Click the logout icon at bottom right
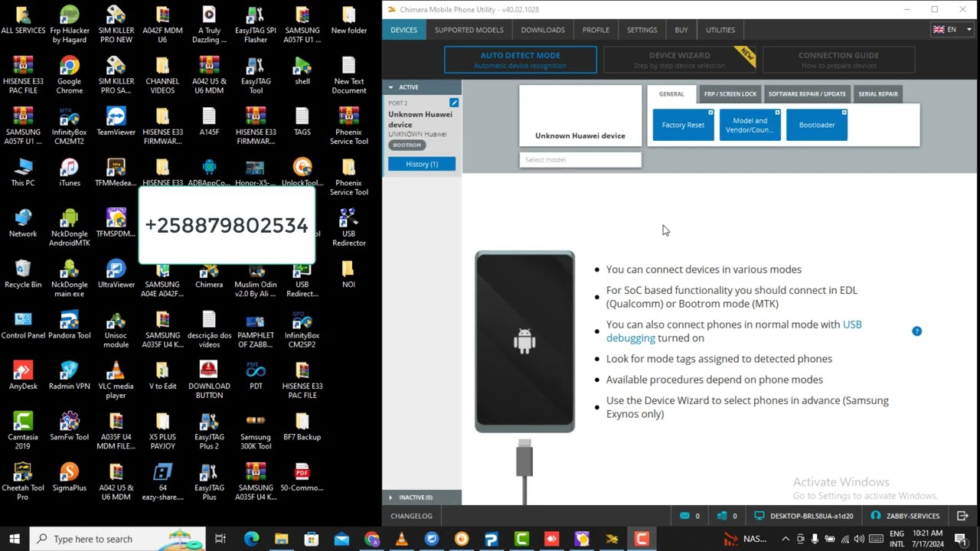The height and width of the screenshot is (551, 980). click(963, 516)
